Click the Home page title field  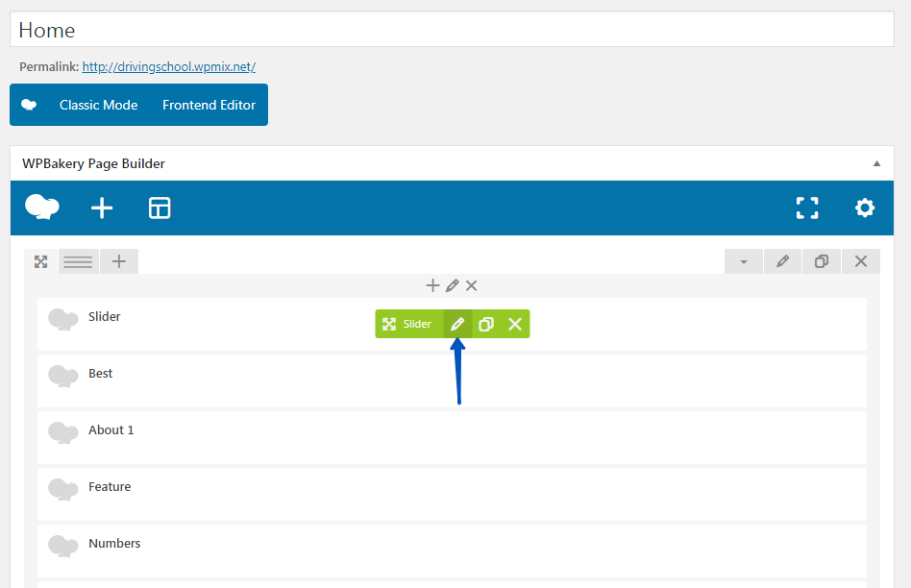click(x=452, y=30)
